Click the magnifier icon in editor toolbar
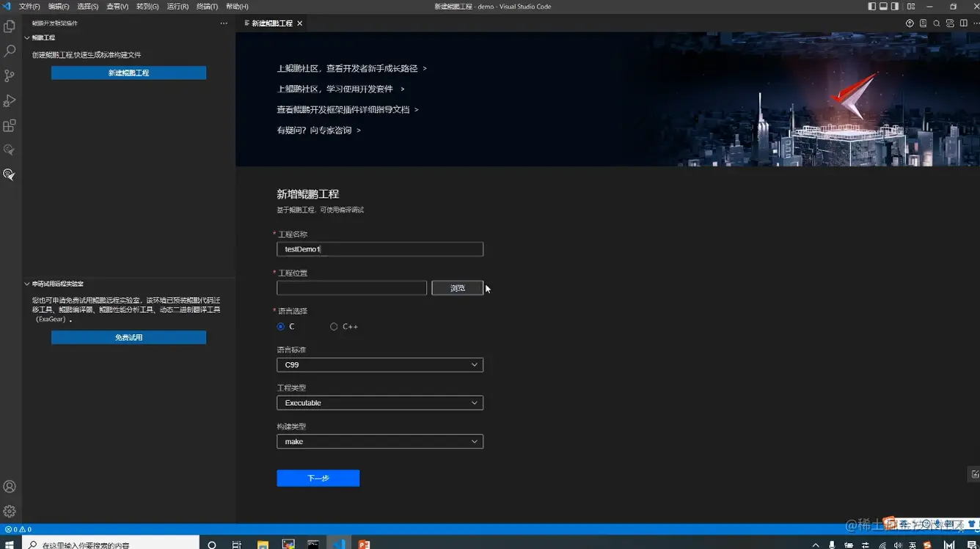This screenshot has height=549, width=980. click(937, 23)
